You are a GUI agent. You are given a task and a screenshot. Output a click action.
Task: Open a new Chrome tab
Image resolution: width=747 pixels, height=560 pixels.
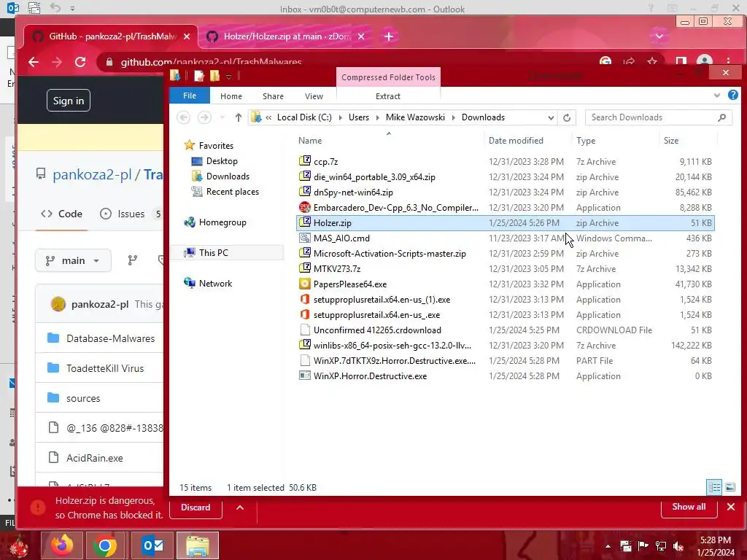389,36
